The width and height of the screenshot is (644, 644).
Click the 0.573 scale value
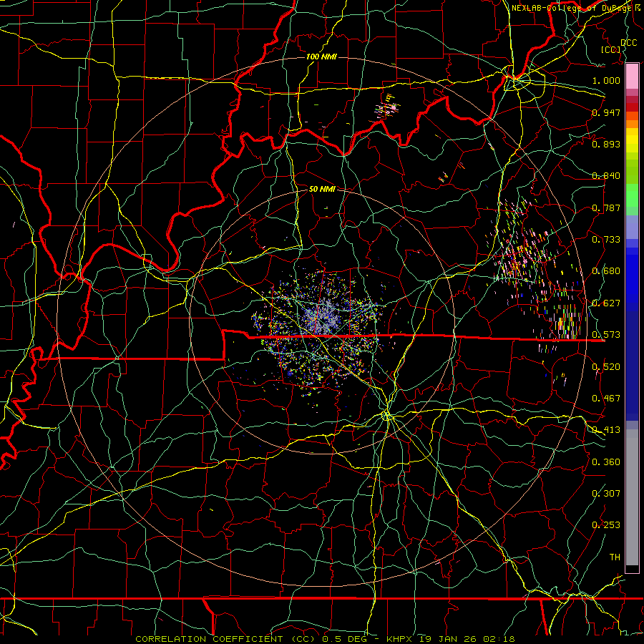click(x=606, y=335)
